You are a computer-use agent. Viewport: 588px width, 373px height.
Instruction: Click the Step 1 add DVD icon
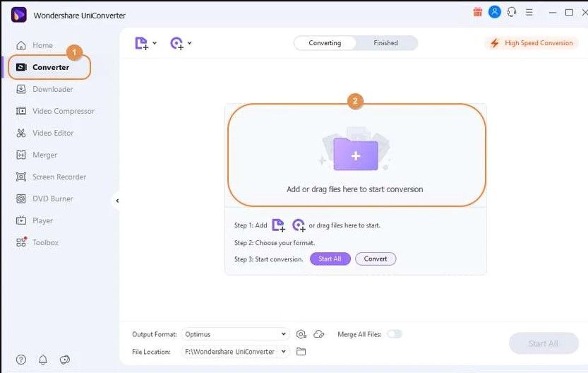click(299, 225)
